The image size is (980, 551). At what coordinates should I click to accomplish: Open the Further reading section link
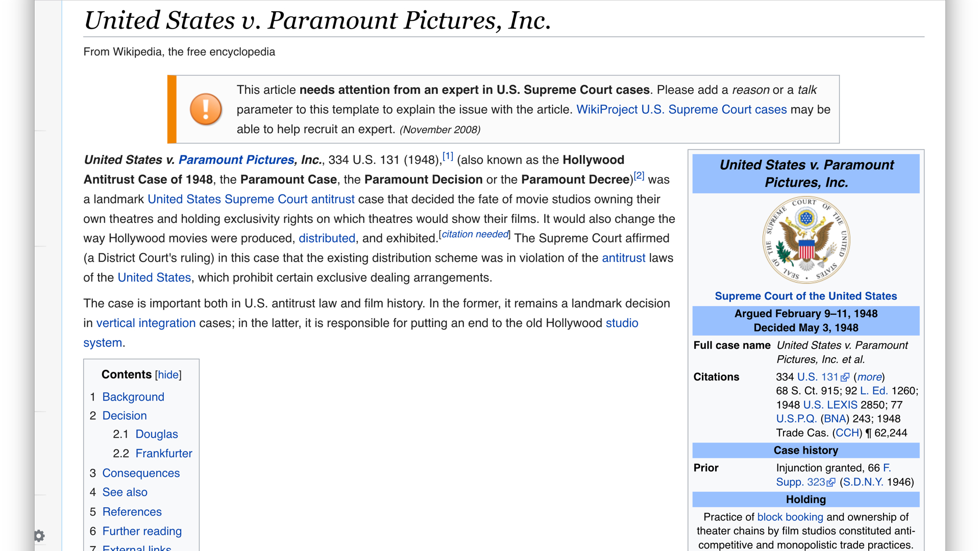(x=142, y=531)
